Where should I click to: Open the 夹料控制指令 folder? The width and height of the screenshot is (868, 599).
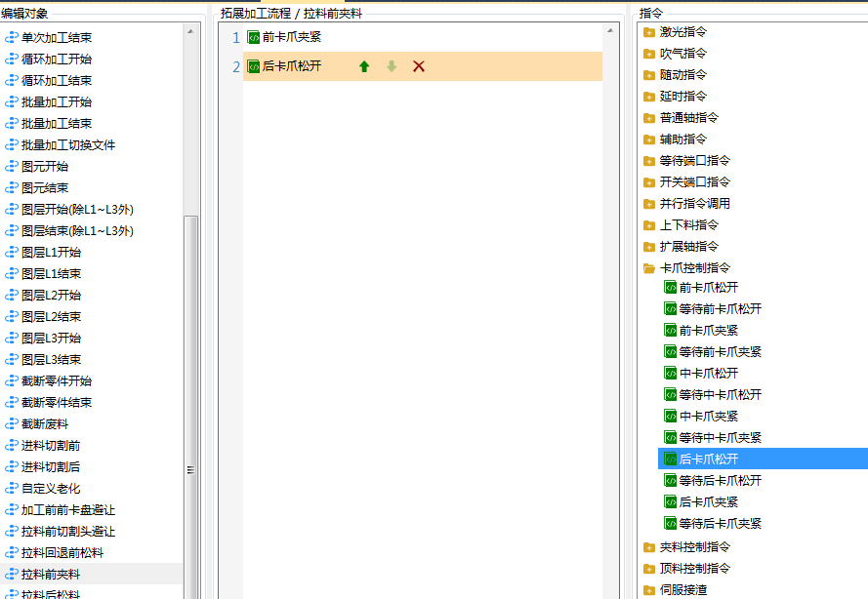[649, 547]
